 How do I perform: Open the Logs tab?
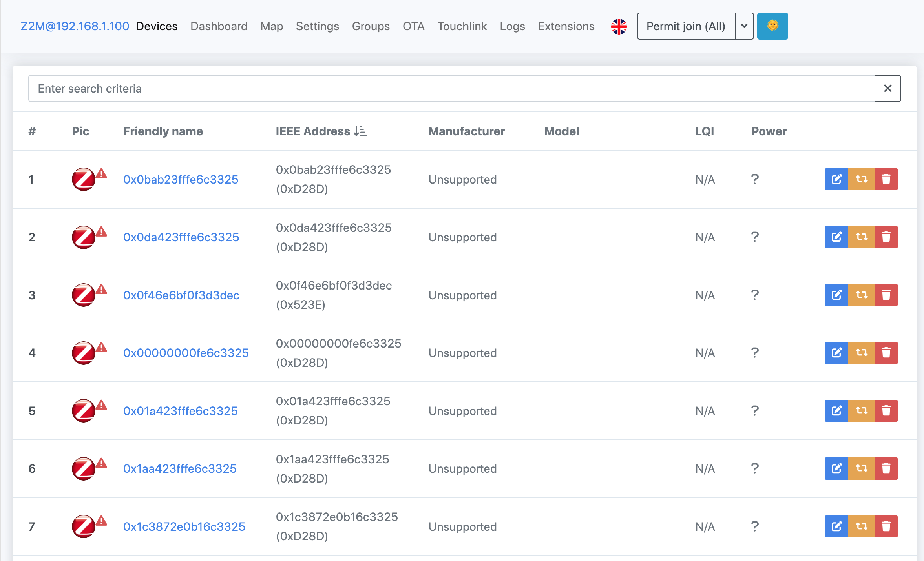click(512, 26)
